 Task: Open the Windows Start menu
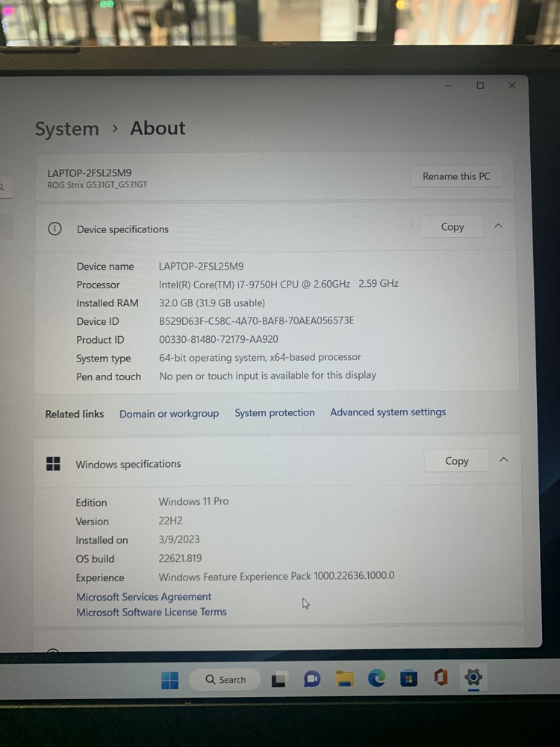pos(169,680)
